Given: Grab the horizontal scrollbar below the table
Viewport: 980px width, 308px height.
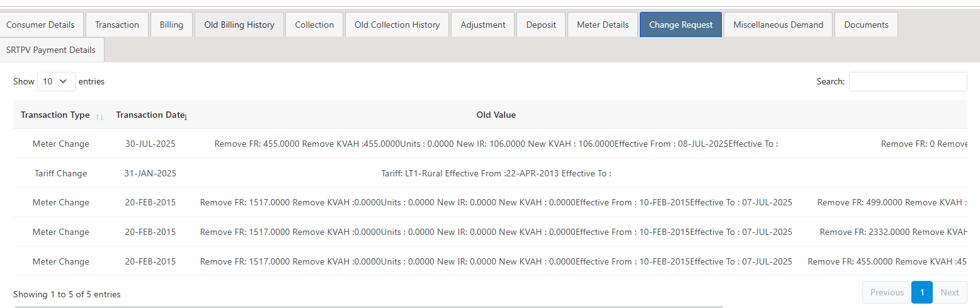Looking at the screenshot, I should [368, 306].
